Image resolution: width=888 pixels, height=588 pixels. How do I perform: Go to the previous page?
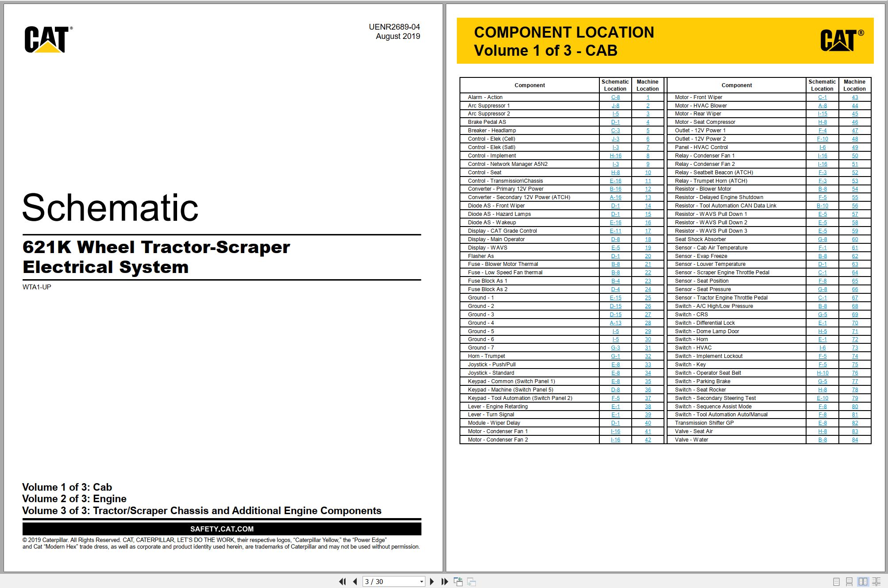tap(355, 581)
